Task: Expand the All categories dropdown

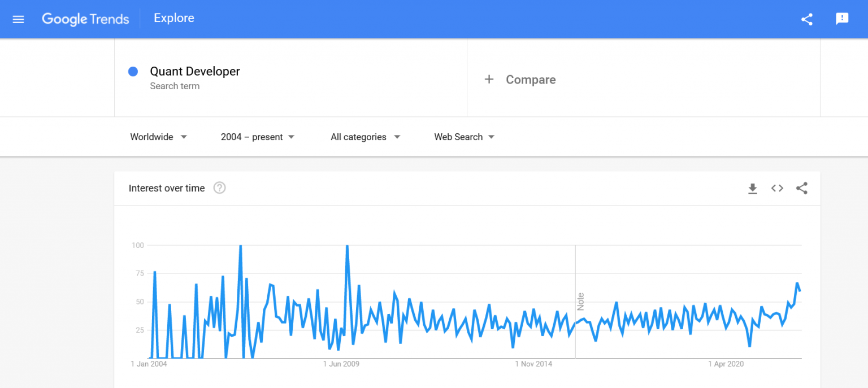Action: pyautogui.click(x=365, y=137)
